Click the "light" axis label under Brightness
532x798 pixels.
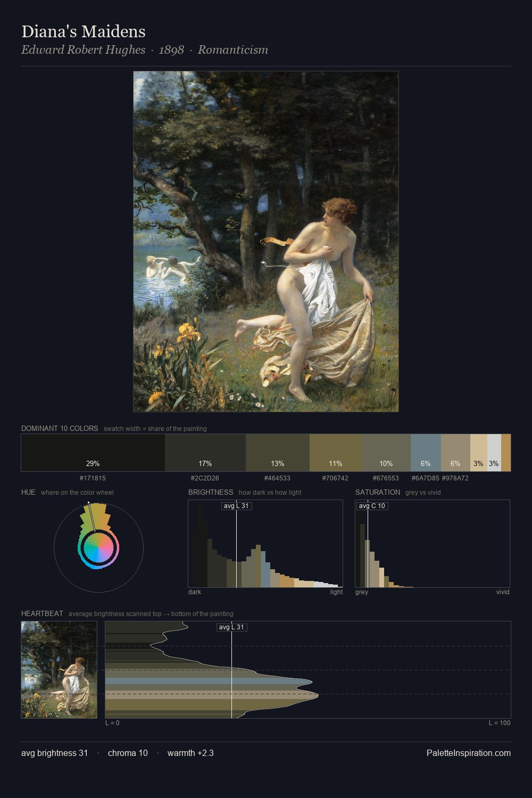click(x=337, y=592)
